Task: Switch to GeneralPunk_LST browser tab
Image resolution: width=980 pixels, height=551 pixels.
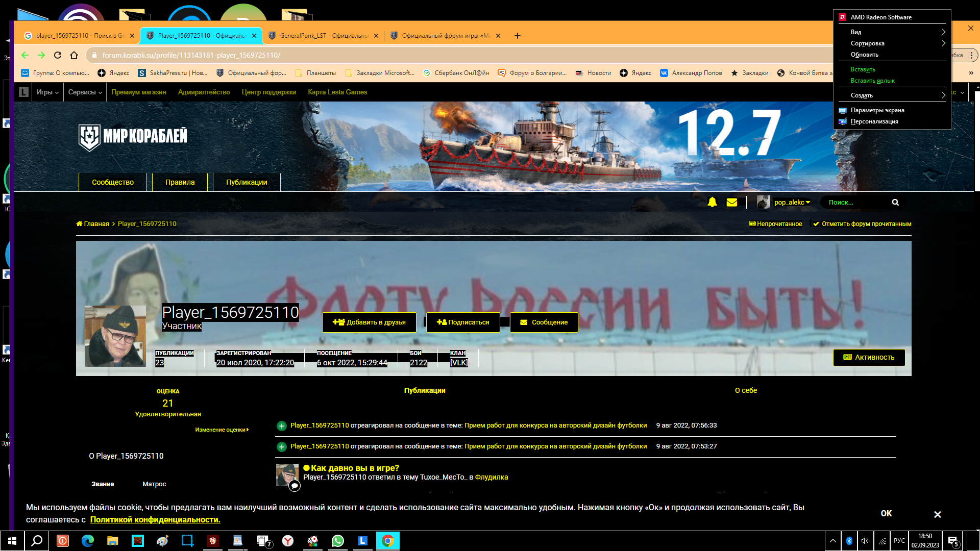Action: point(323,36)
